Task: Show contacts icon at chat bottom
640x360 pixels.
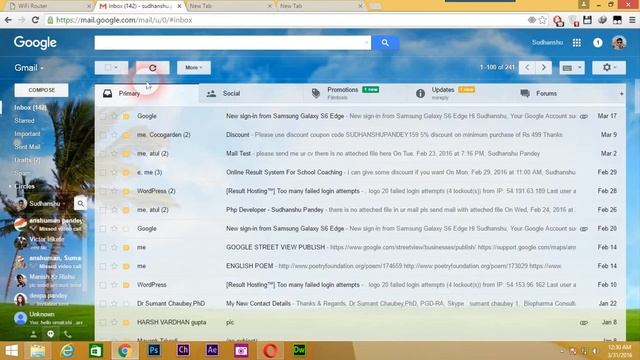Action: click(33, 334)
